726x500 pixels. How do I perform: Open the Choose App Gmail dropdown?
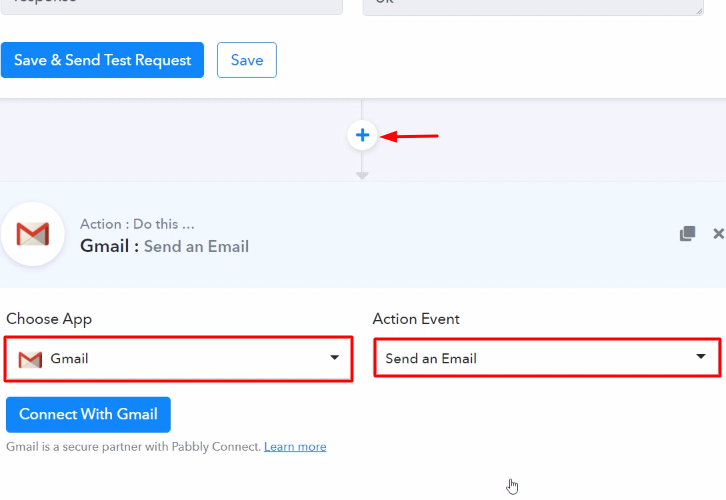(x=179, y=359)
